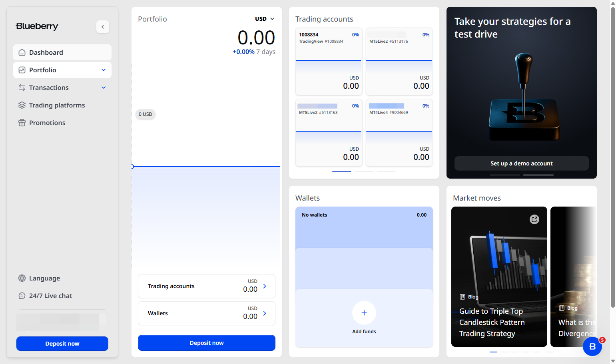Click Set up a demo account
Image resolution: width=616 pixels, height=364 pixels.
[x=522, y=163]
